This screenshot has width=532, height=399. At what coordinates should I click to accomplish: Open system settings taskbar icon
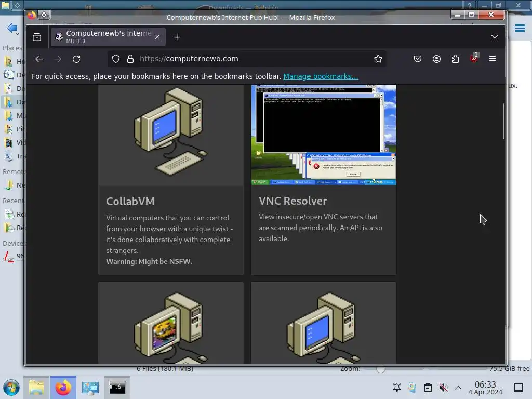click(x=90, y=388)
